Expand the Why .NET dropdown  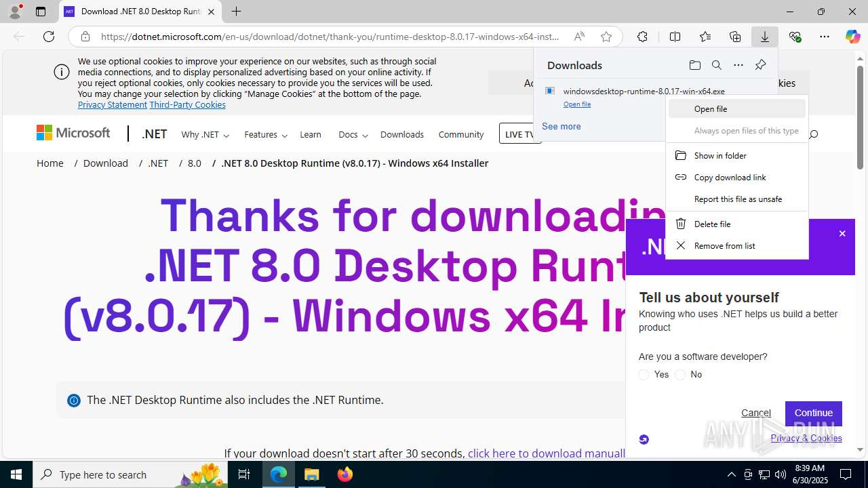205,134
